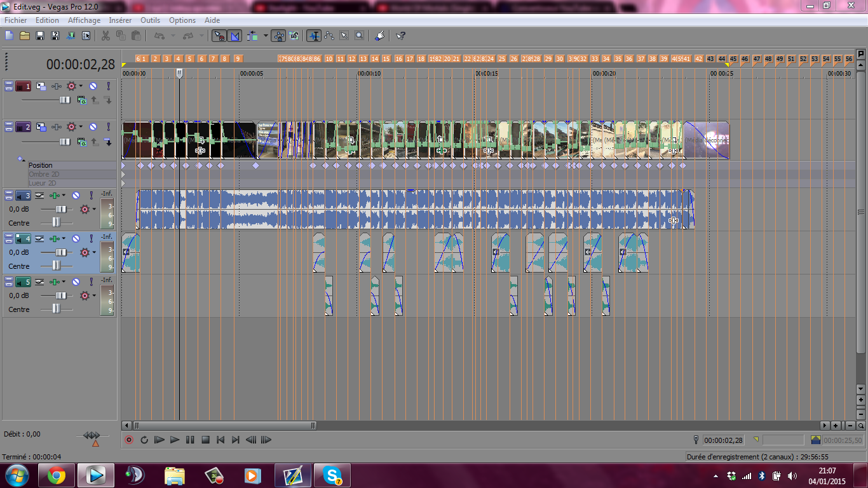The image size is (868, 488).
Task: Click Go to End transport button
Action: tap(236, 439)
